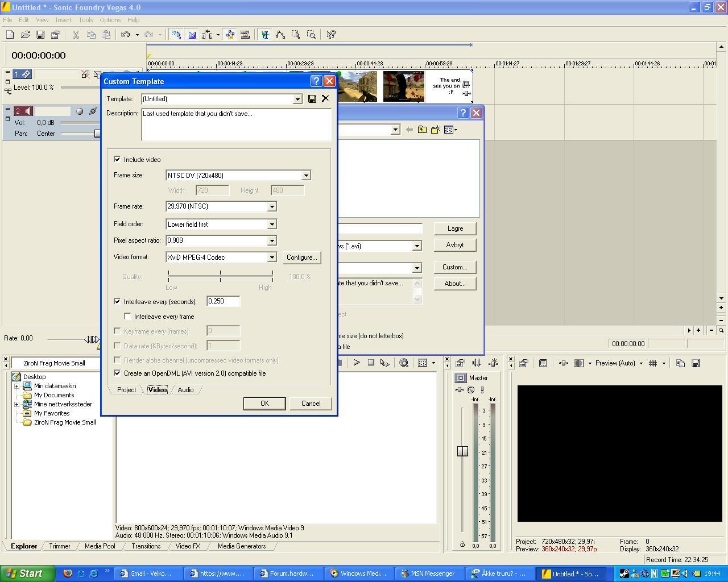The image size is (728, 582).
Task: Create new folder in Save dialog
Action: click(436, 130)
